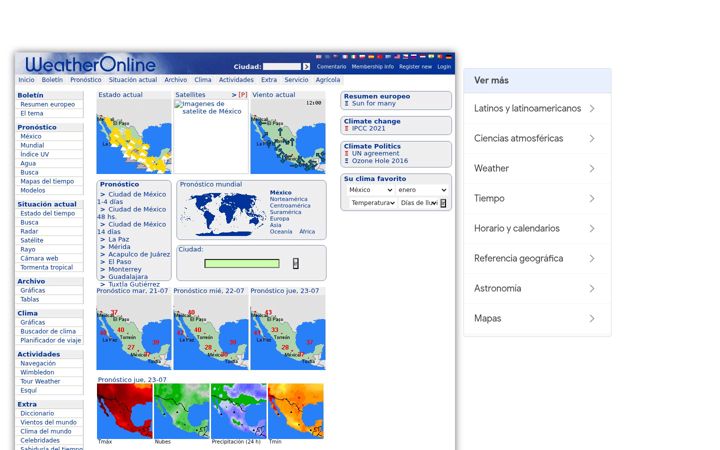
Task: Click the go icon in Su clima favorito
Action: coord(443,203)
